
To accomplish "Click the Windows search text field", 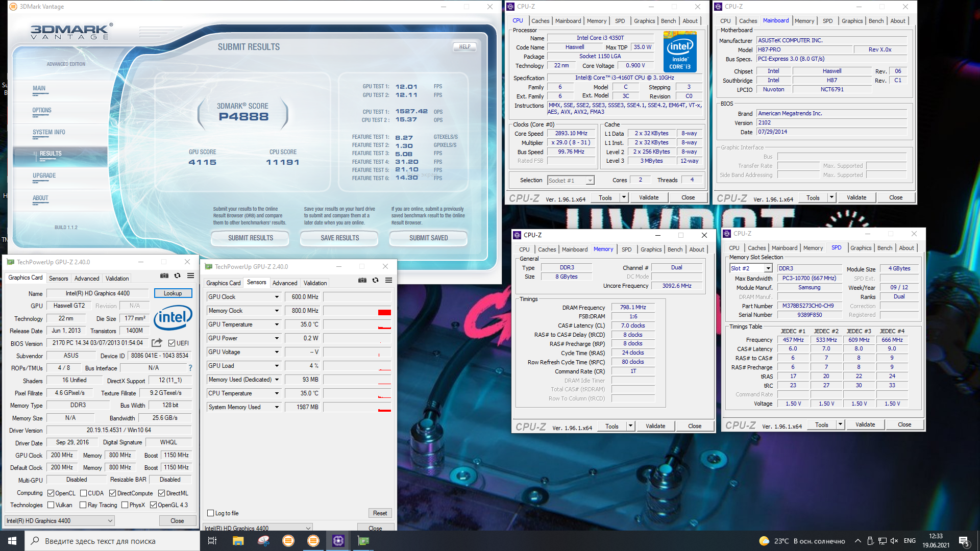I will [x=111, y=541].
